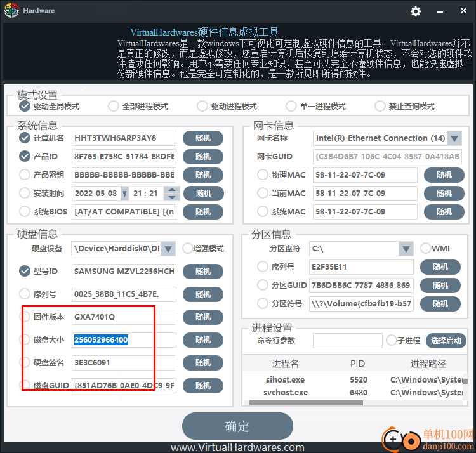Click the 网卡GUID field
Viewport: 476px width, 453px height.
(387, 157)
